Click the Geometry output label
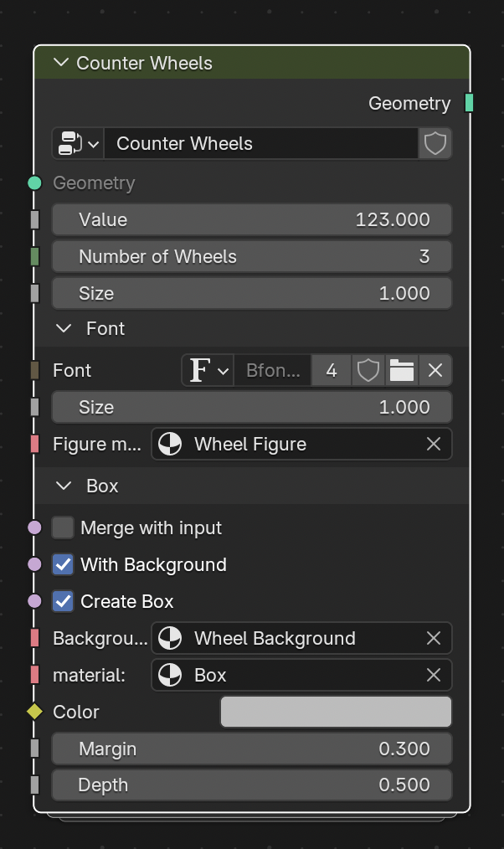Image resolution: width=504 pixels, height=849 pixels. pos(409,104)
